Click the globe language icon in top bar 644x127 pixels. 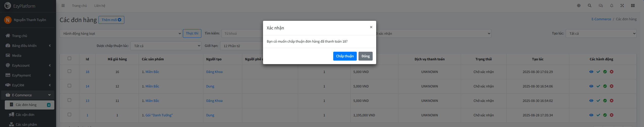tap(579, 6)
